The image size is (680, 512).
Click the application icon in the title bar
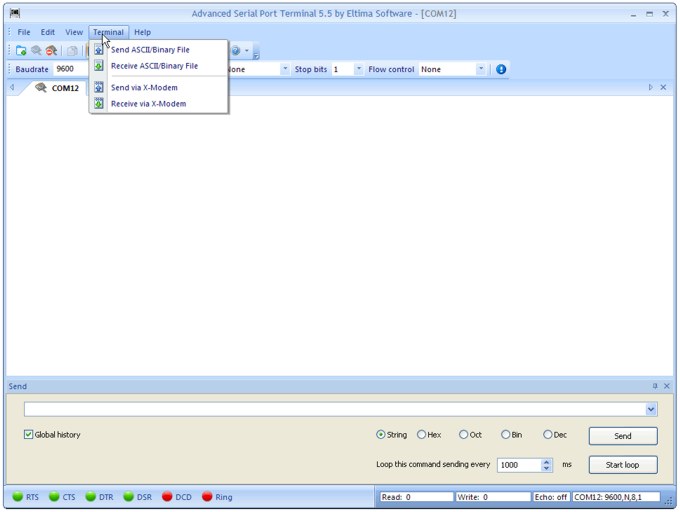(x=15, y=13)
